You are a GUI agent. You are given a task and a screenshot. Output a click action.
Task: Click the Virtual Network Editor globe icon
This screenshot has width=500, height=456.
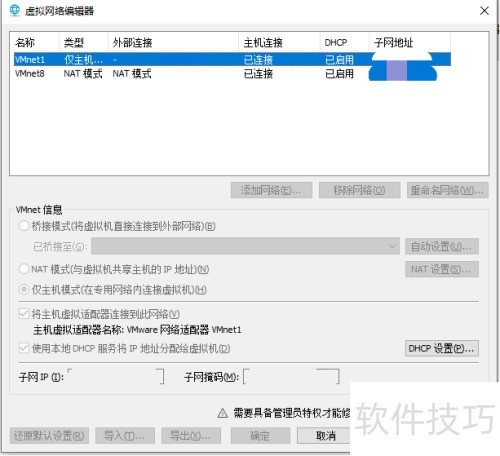(x=14, y=10)
